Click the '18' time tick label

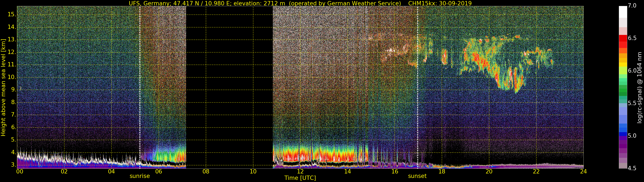pos(442,172)
